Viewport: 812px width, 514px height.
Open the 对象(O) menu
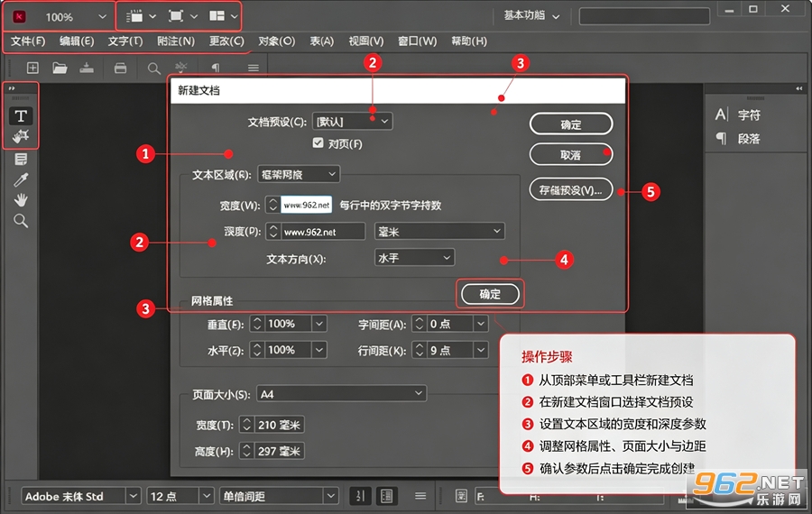(x=277, y=41)
